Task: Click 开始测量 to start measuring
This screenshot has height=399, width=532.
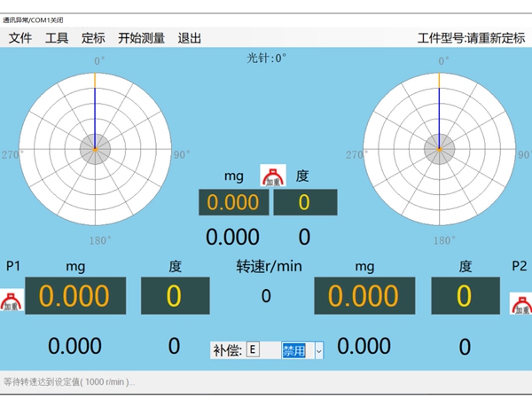Action: click(x=141, y=38)
